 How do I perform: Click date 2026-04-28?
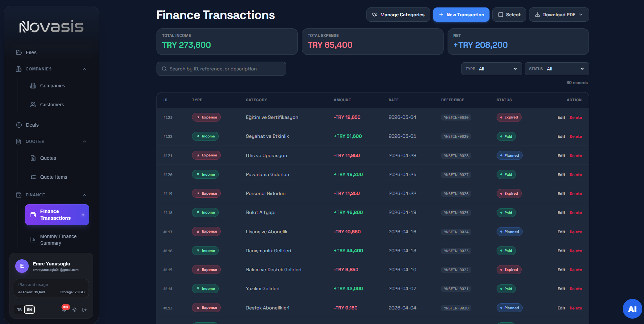402,155
